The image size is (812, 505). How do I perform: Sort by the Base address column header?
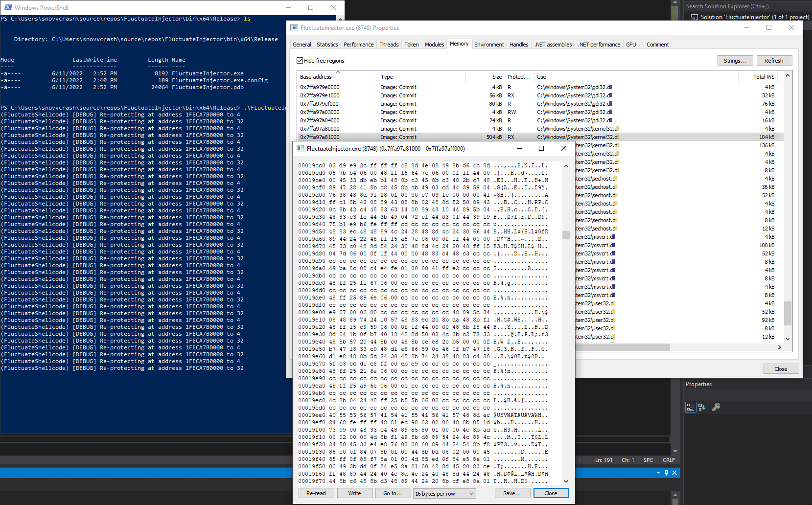316,77
